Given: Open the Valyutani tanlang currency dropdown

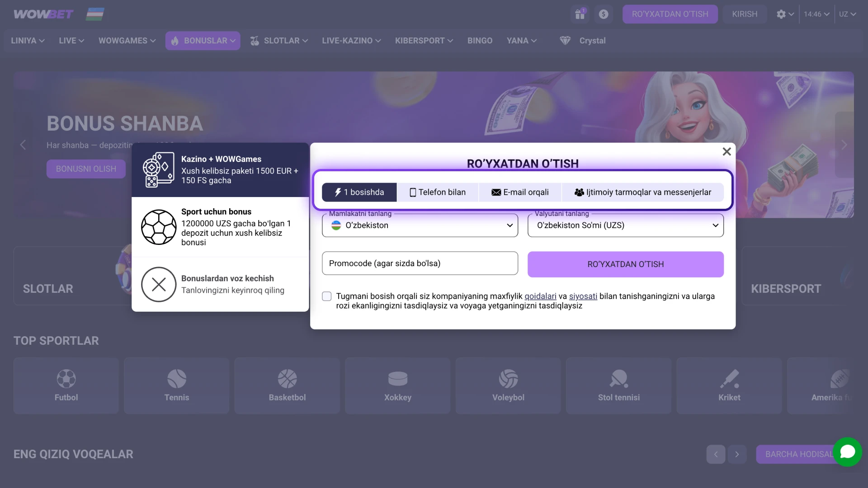Looking at the screenshot, I should coord(625,225).
